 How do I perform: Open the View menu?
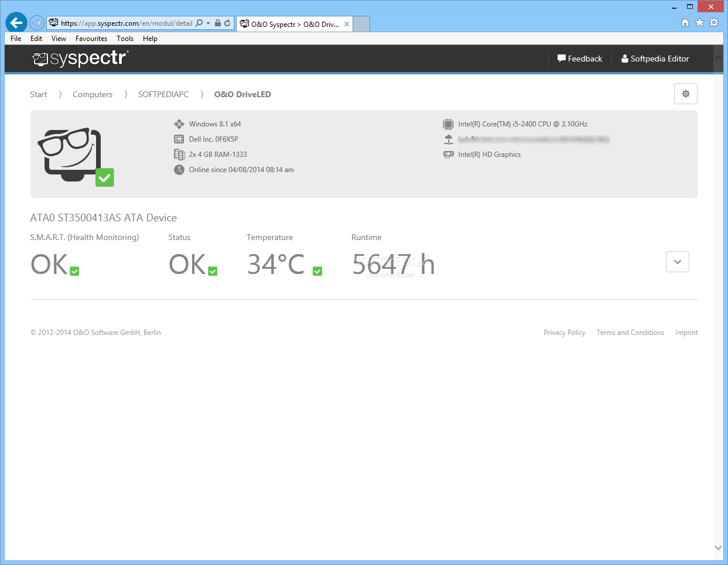(x=59, y=39)
